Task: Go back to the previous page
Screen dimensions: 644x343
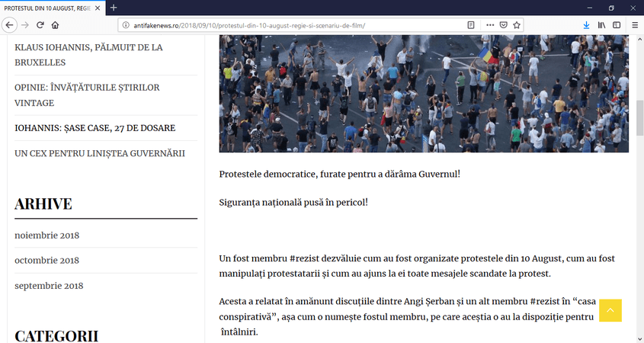Action: 9,25
